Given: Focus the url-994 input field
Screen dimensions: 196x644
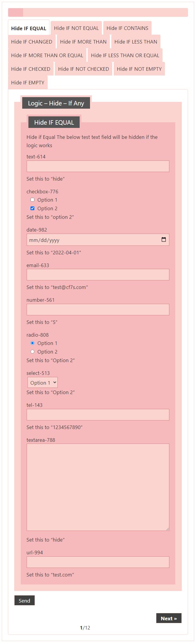Looking at the screenshot, I should point(98,562).
